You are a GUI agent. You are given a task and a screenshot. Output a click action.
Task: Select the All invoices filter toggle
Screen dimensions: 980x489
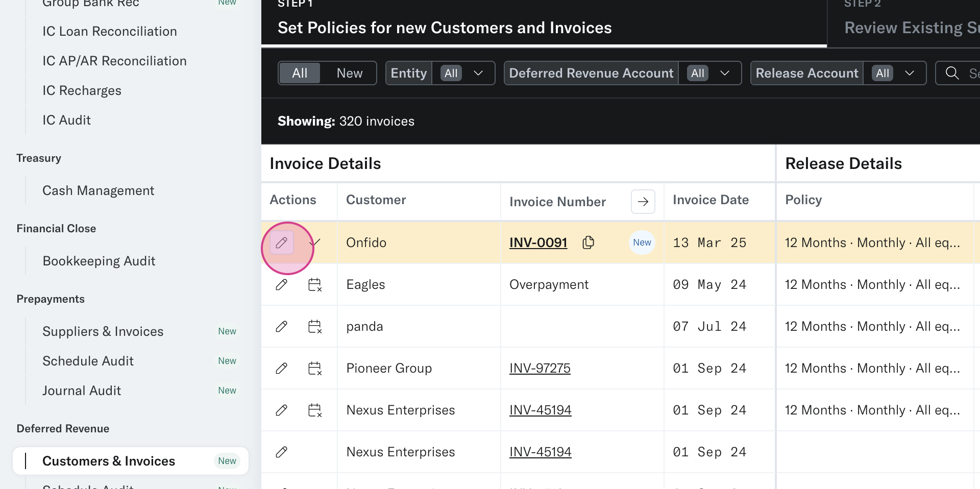click(300, 73)
